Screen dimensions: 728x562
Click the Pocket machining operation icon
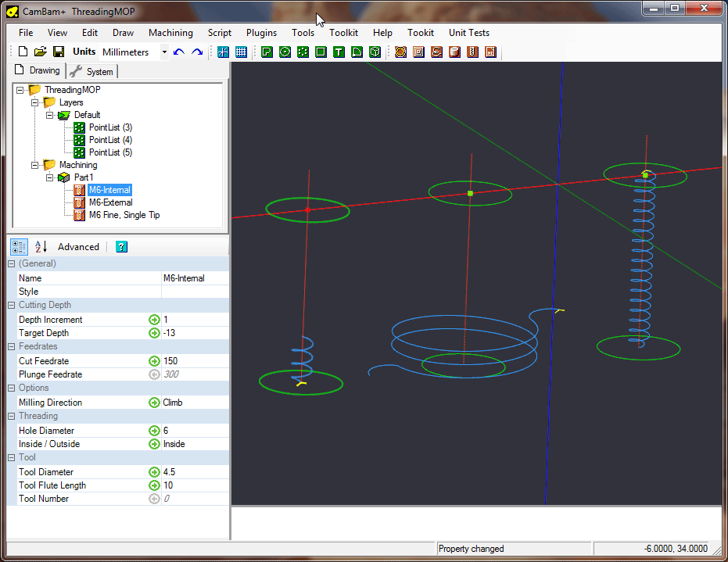click(418, 52)
